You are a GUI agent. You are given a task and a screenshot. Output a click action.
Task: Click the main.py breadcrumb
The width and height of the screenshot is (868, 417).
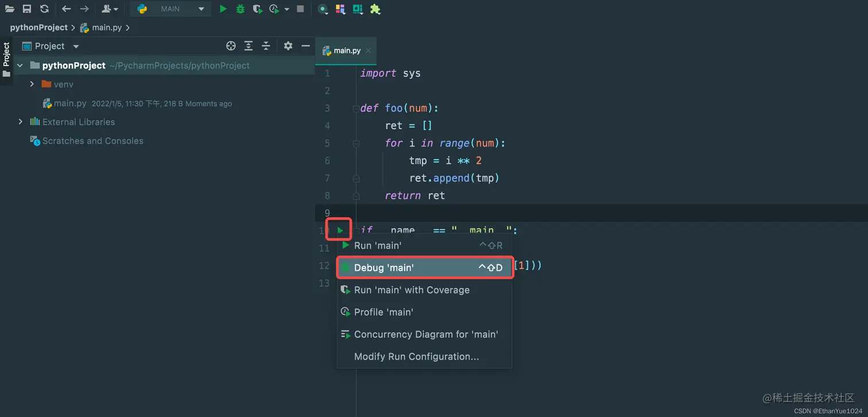pyautogui.click(x=101, y=28)
